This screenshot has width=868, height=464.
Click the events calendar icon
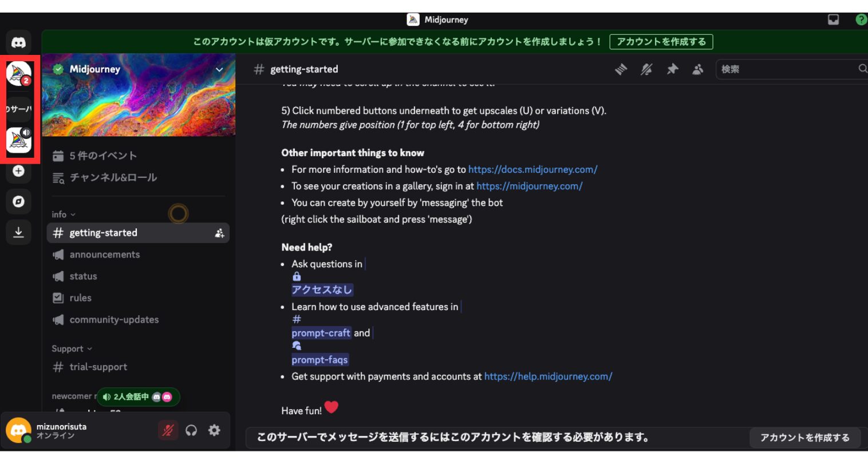[x=58, y=156]
